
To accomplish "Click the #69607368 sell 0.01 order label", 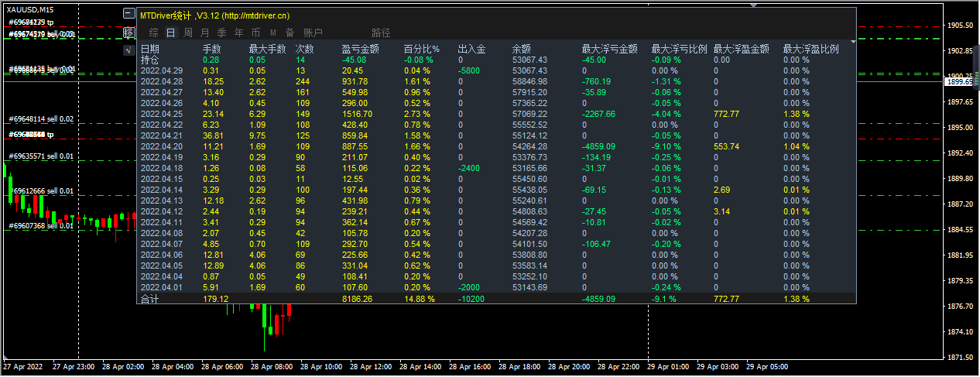I will point(41,225).
